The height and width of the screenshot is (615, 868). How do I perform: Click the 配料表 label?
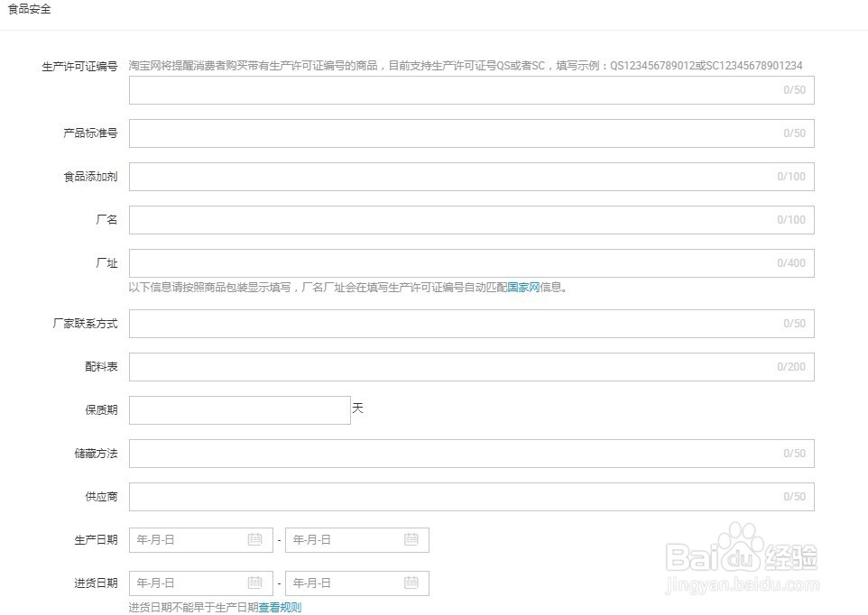[x=101, y=366]
